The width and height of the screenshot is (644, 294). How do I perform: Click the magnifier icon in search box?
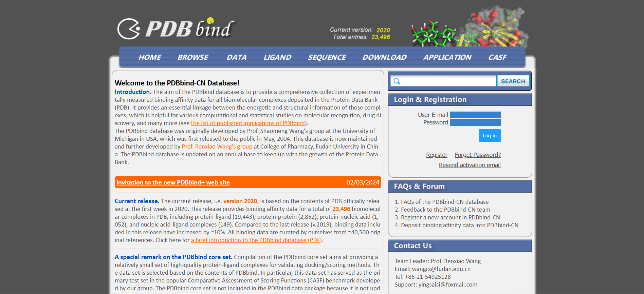397,81
